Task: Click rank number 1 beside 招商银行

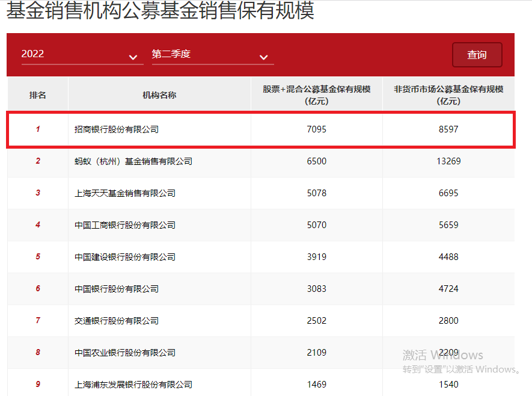Action: tap(38, 129)
